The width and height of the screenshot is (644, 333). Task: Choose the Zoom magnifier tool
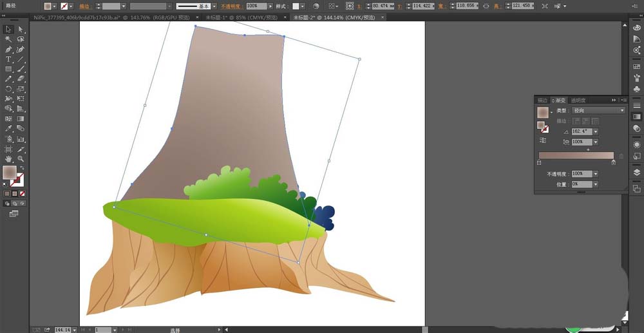tap(21, 158)
